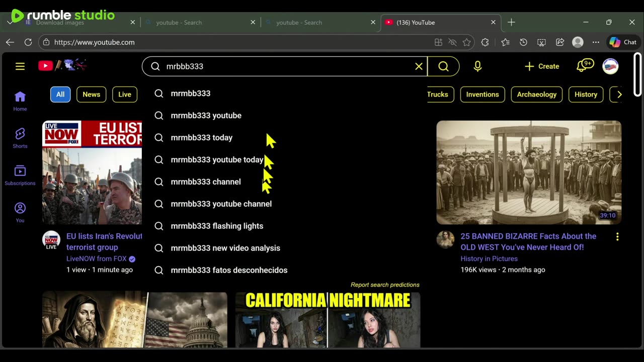Open the YouTube account avatar menu

pos(610,66)
